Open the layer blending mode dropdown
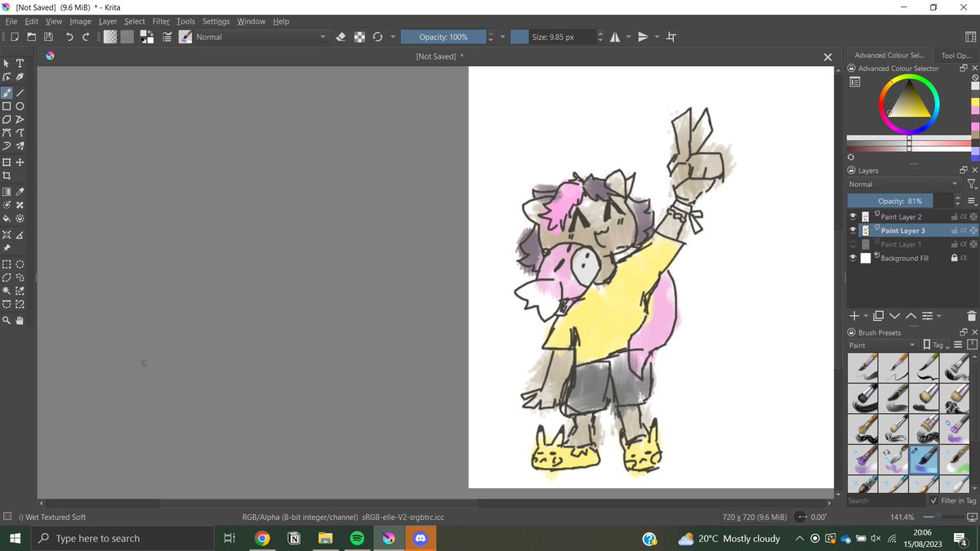Image resolution: width=980 pixels, height=551 pixels. (x=904, y=184)
